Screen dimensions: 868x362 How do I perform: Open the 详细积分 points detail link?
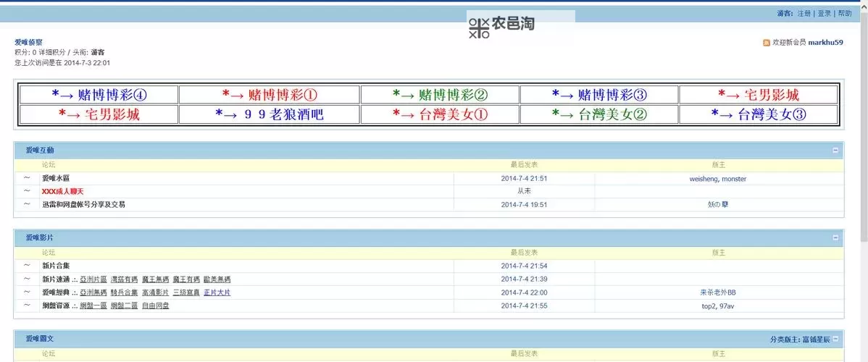tap(52, 53)
